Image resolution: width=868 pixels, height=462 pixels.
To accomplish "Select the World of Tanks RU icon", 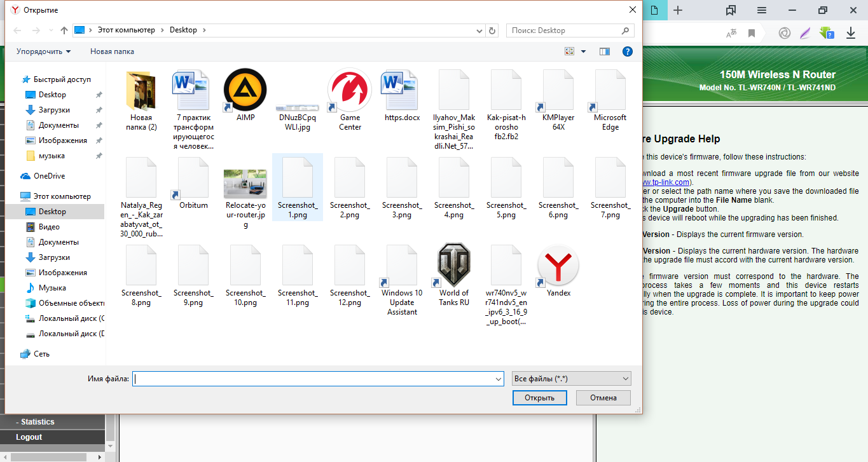I will (x=454, y=265).
